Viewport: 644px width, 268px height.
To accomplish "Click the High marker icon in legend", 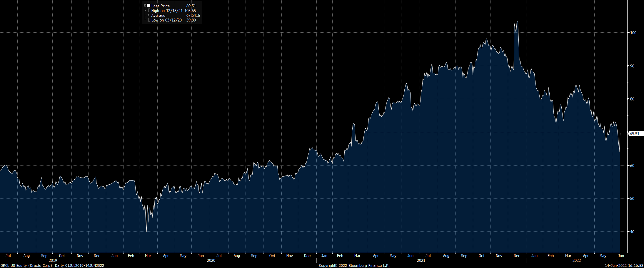I will click(x=149, y=11).
